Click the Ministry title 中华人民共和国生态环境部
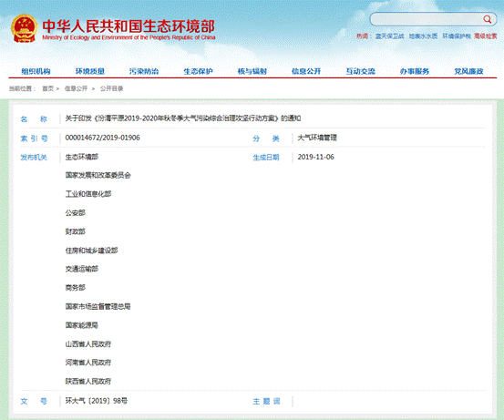Image resolution: width=504 pixels, height=420 pixels. click(129, 26)
